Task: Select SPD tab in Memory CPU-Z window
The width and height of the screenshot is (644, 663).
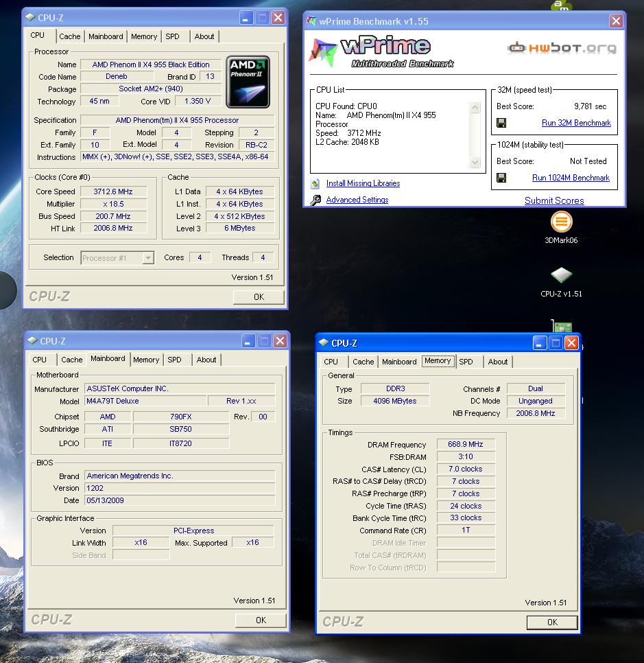Action: pyautogui.click(x=466, y=362)
